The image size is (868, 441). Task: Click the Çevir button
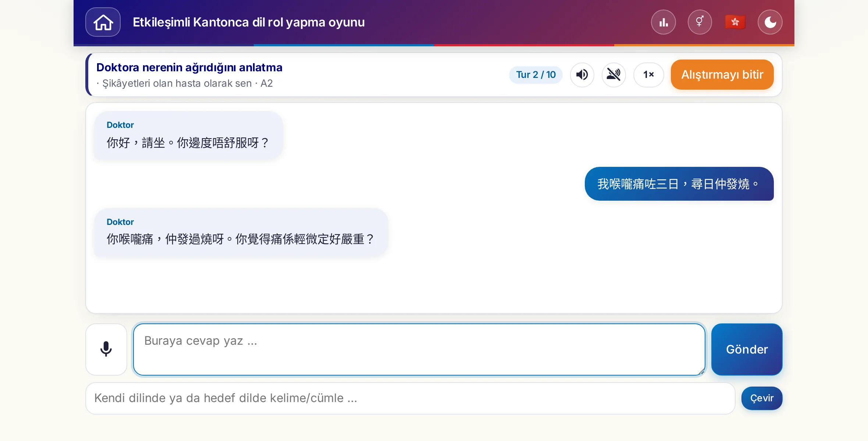click(762, 398)
